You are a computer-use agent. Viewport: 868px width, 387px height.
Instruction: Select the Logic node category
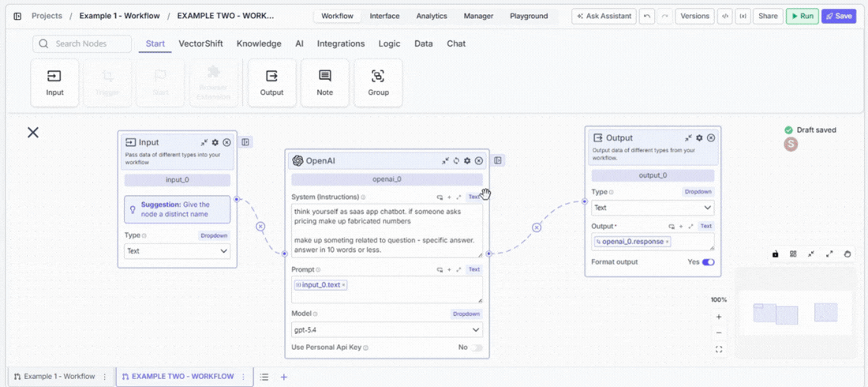[390, 43]
